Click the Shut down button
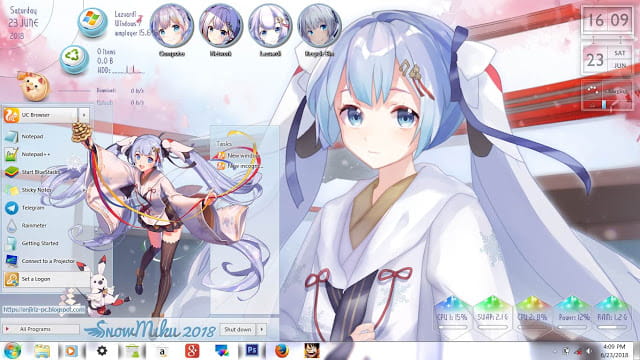 [x=237, y=329]
